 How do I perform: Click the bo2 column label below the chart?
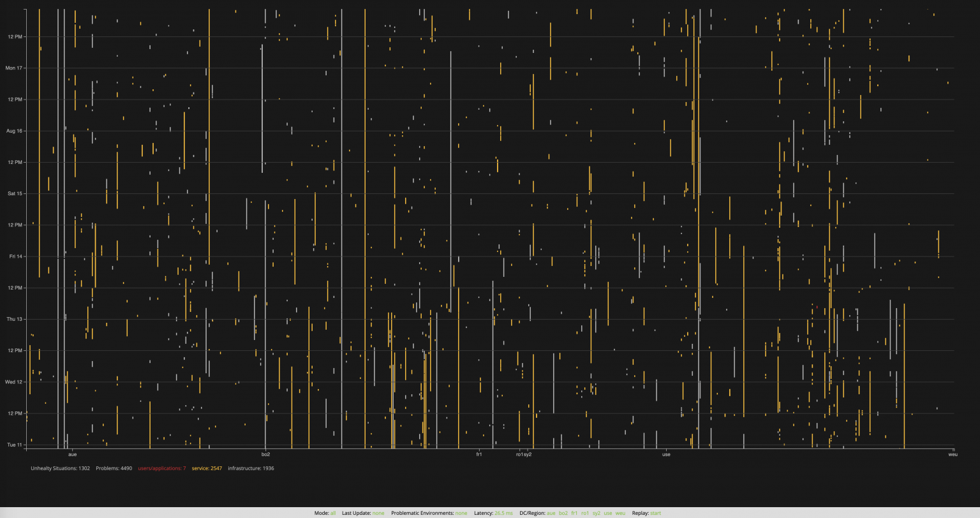tap(266, 454)
